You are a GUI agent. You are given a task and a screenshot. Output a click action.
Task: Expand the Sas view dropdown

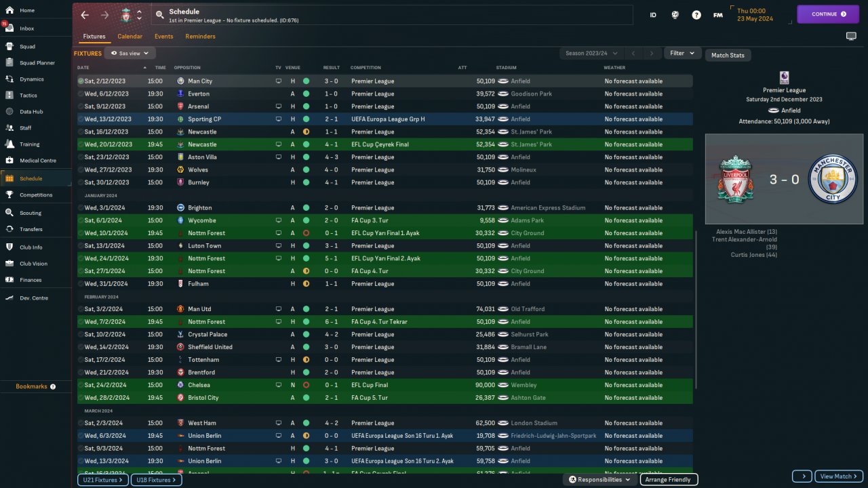pos(130,53)
